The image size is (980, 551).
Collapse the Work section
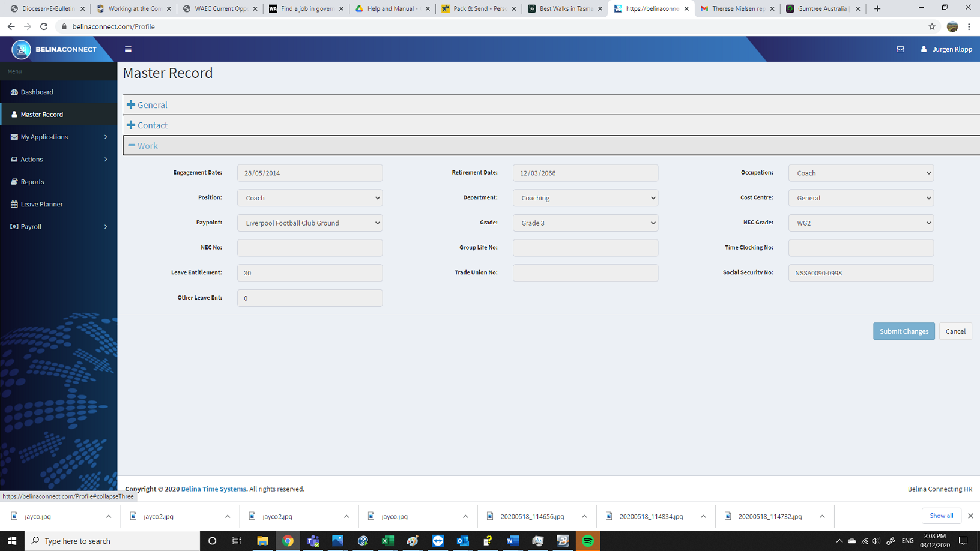142,146
